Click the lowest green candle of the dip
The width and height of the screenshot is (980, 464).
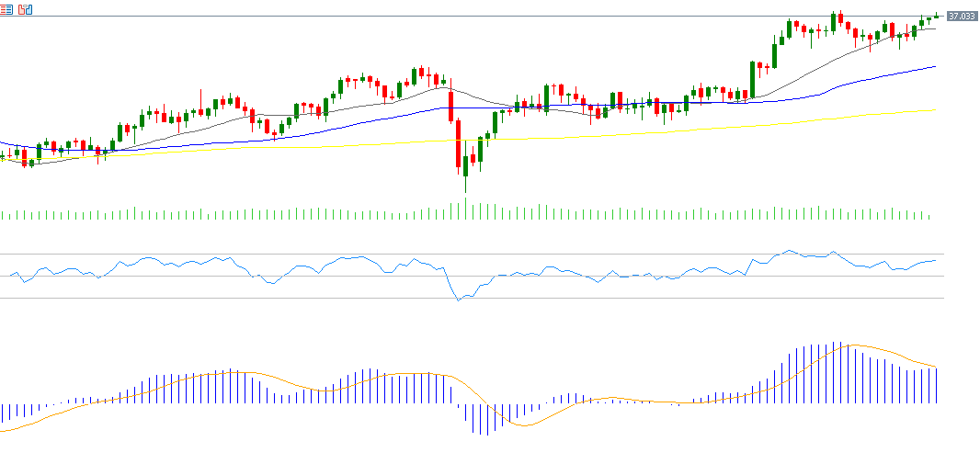(x=465, y=167)
